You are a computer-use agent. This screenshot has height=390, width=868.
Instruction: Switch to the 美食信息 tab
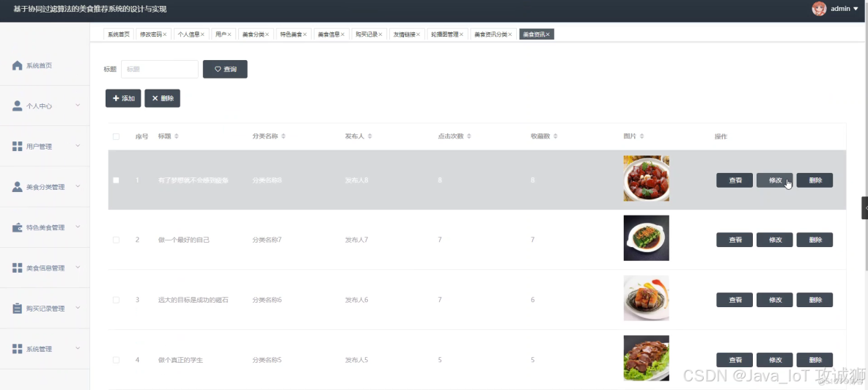pos(331,34)
